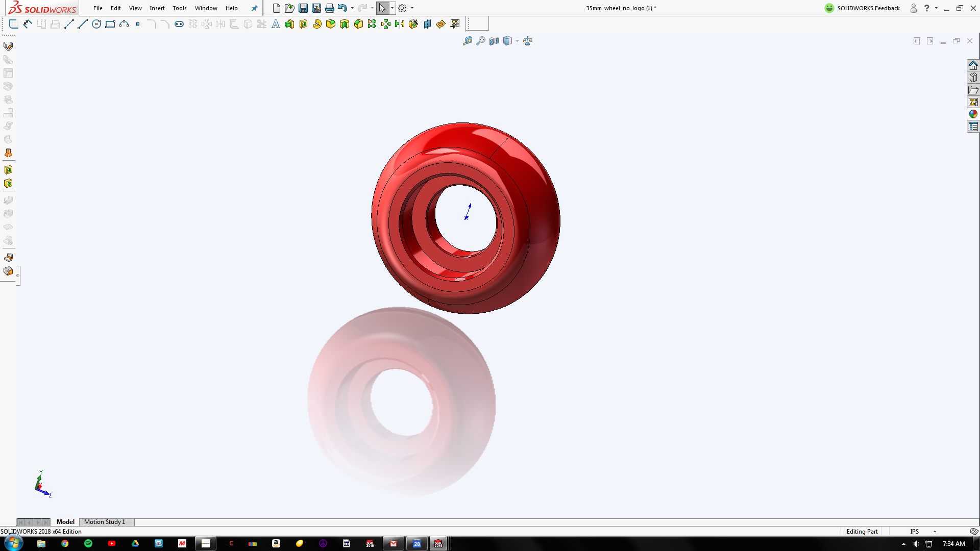Toggle the Select cursor tool

click(382, 8)
